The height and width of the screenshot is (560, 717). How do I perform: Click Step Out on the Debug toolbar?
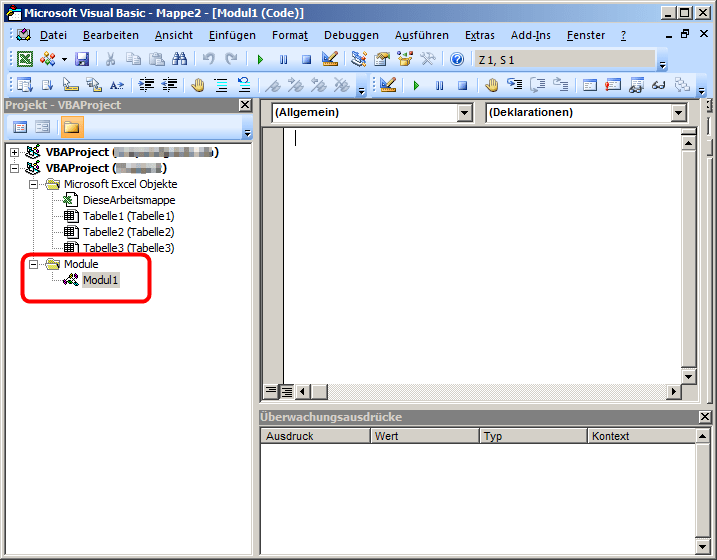tap(561, 85)
